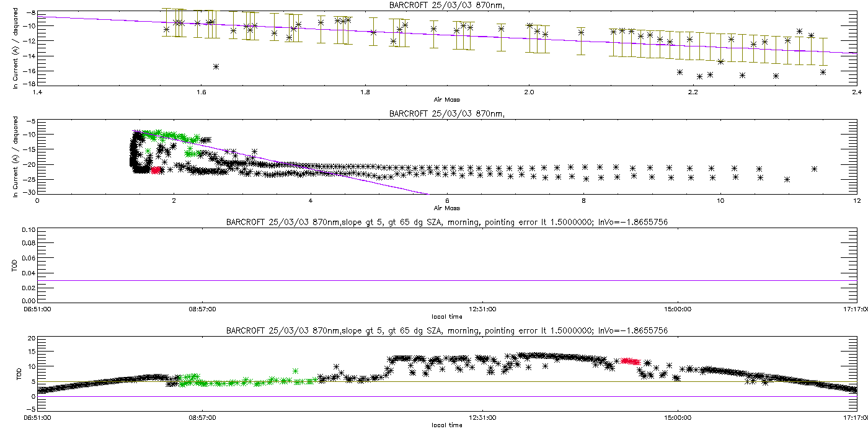Click the Air Mass label under second plot
Screen dimensions: 868x434
pos(446,208)
